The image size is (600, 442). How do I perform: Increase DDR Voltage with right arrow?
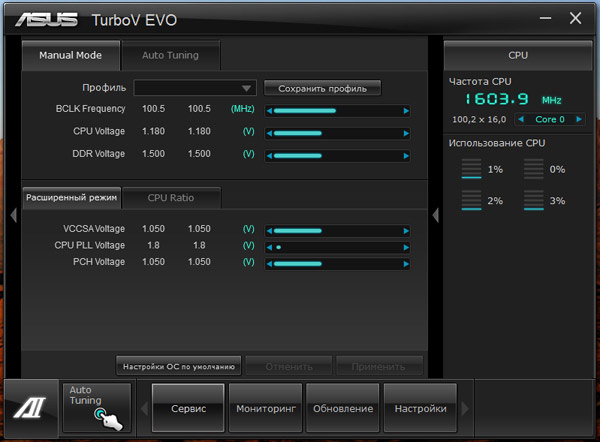(406, 156)
